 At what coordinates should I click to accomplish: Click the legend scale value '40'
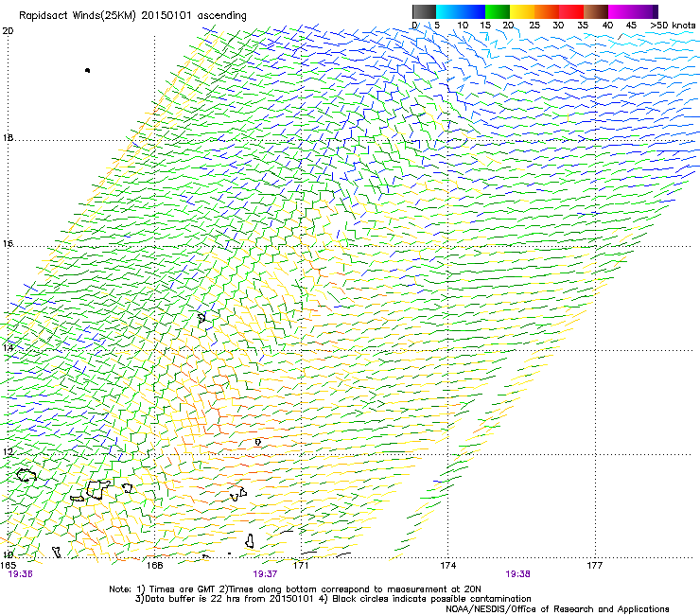(x=607, y=26)
